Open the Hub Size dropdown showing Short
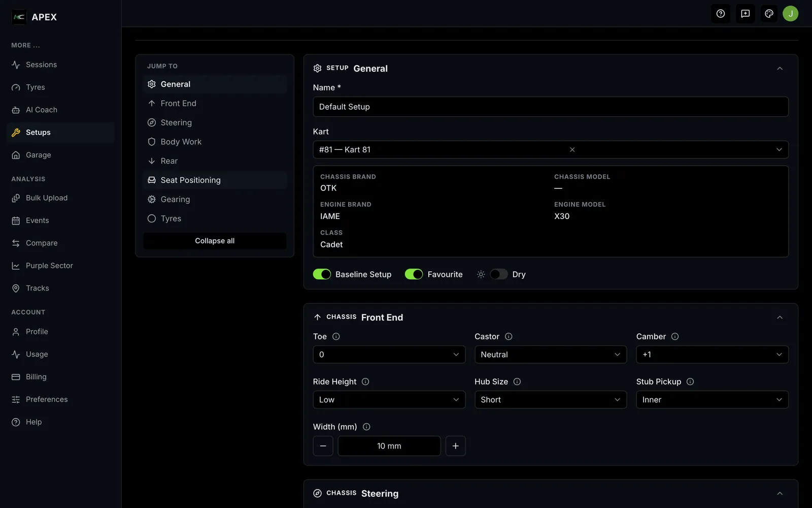This screenshot has width=812, height=508. coord(551,400)
